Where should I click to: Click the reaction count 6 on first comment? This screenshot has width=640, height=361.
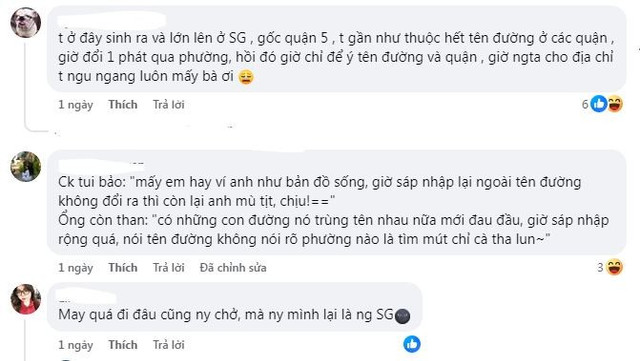click(585, 105)
